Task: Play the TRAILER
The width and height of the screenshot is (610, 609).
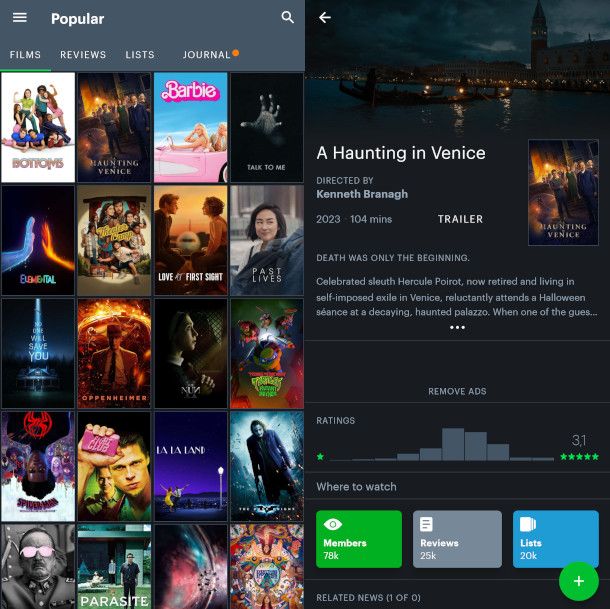Action: [460, 219]
